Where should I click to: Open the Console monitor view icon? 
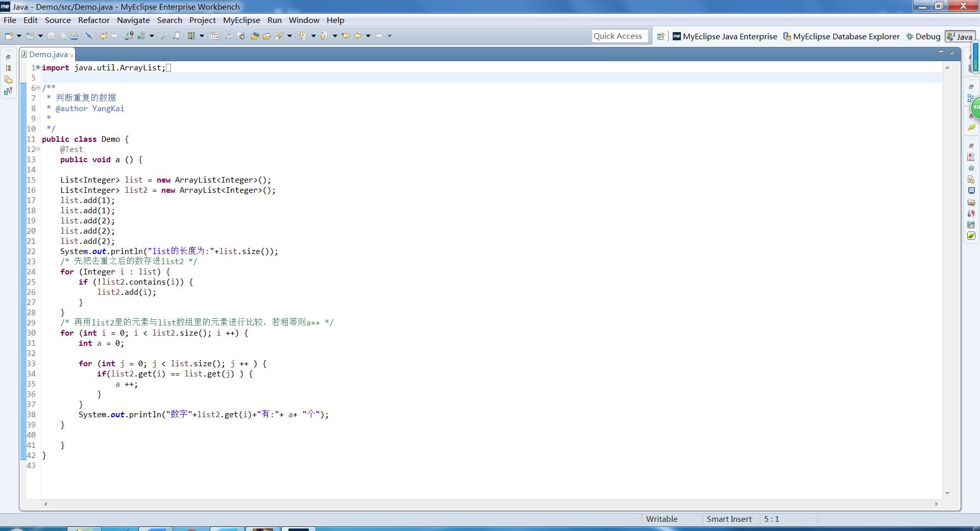click(971, 191)
